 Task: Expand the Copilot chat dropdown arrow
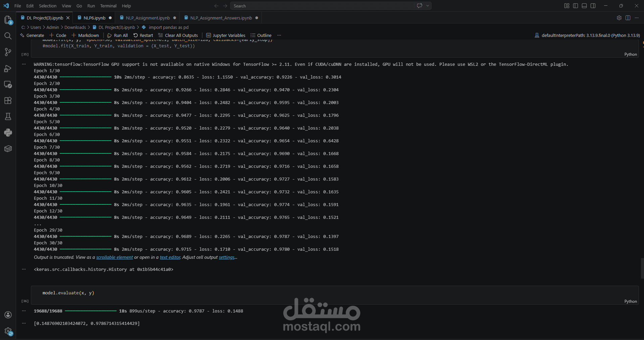(x=428, y=6)
